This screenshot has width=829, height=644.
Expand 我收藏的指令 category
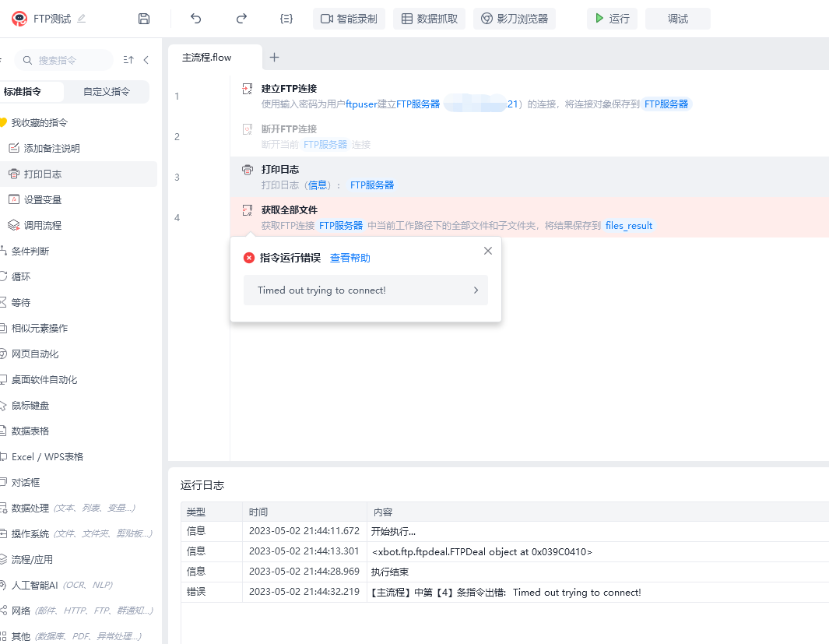pyautogui.click(x=39, y=123)
